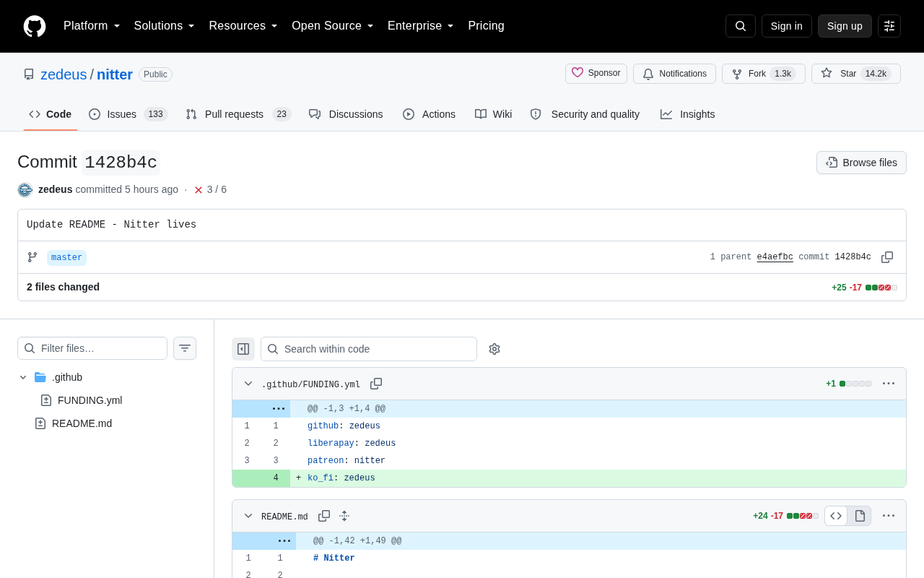Open the Issues tab
The height and width of the screenshot is (578, 924).
[x=128, y=114]
